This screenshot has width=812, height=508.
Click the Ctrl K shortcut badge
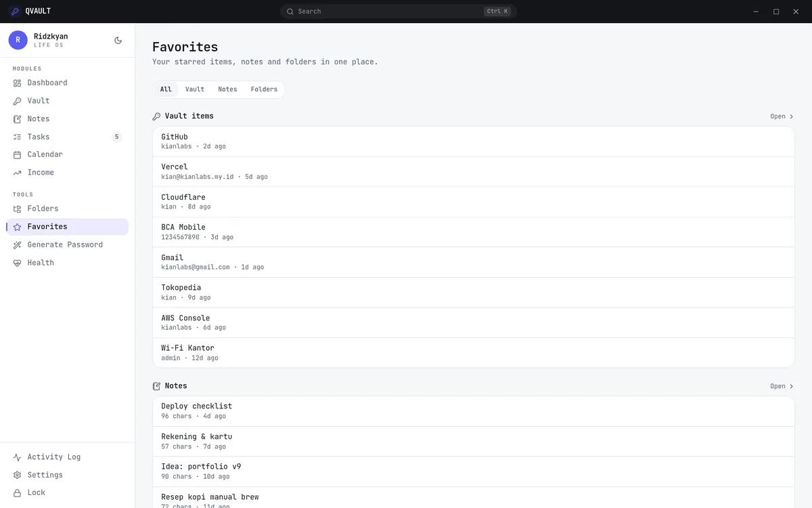click(x=497, y=12)
